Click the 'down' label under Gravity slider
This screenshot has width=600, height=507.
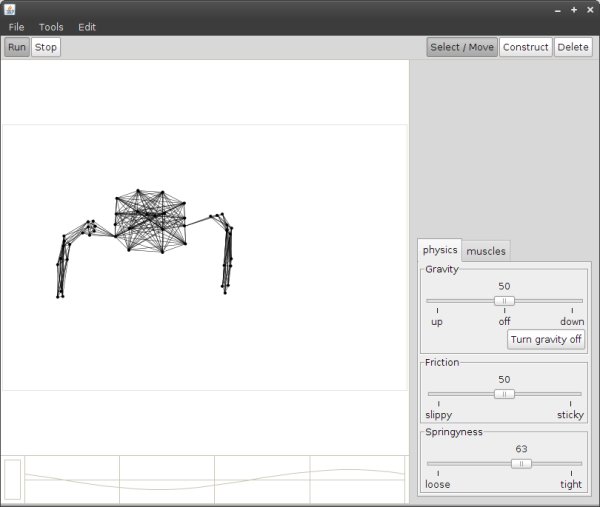pyautogui.click(x=572, y=321)
